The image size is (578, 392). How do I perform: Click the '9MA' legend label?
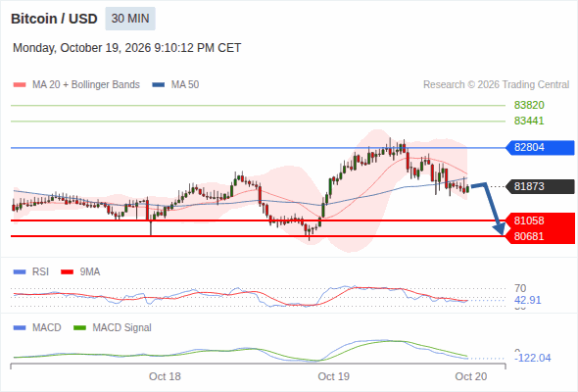[x=90, y=271]
